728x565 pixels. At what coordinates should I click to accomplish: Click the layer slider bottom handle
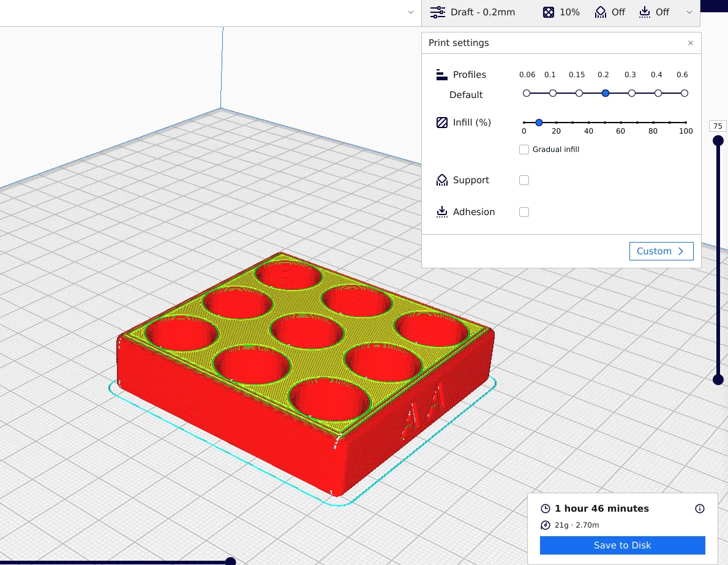tap(718, 379)
